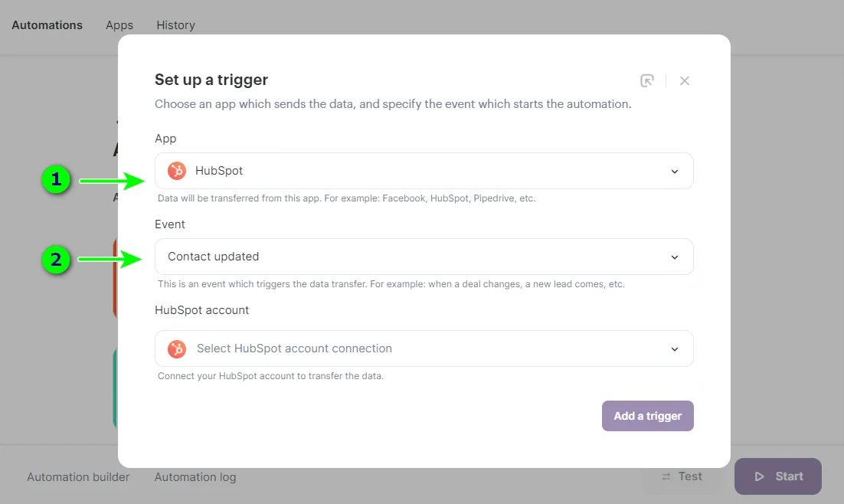Click the HubSpot logo in App field

(x=177, y=171)
